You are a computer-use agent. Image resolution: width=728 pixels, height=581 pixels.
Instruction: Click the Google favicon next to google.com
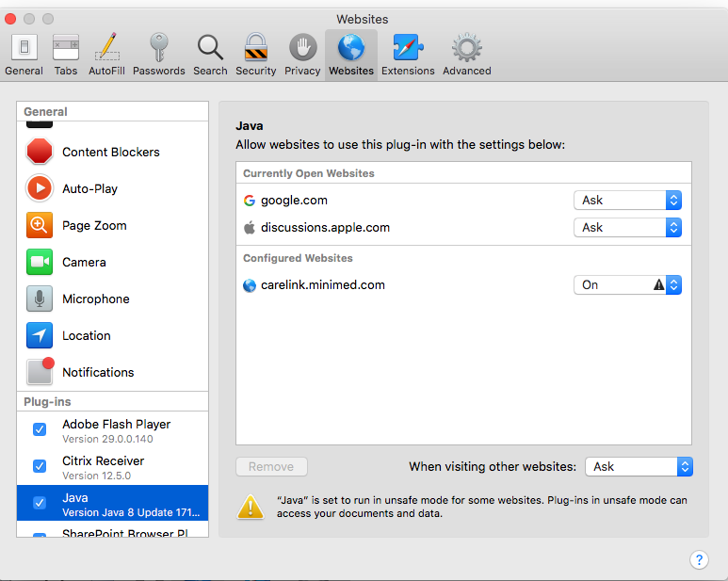(x=250, y=201)
